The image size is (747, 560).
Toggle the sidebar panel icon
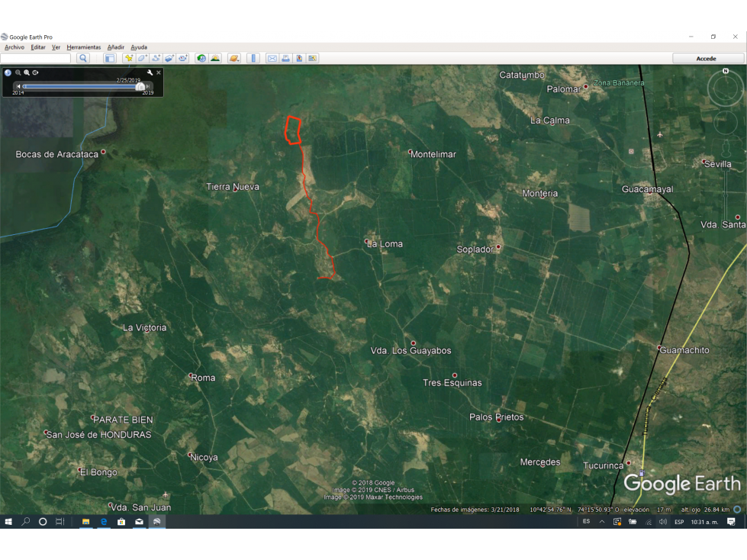coord(110,58)
